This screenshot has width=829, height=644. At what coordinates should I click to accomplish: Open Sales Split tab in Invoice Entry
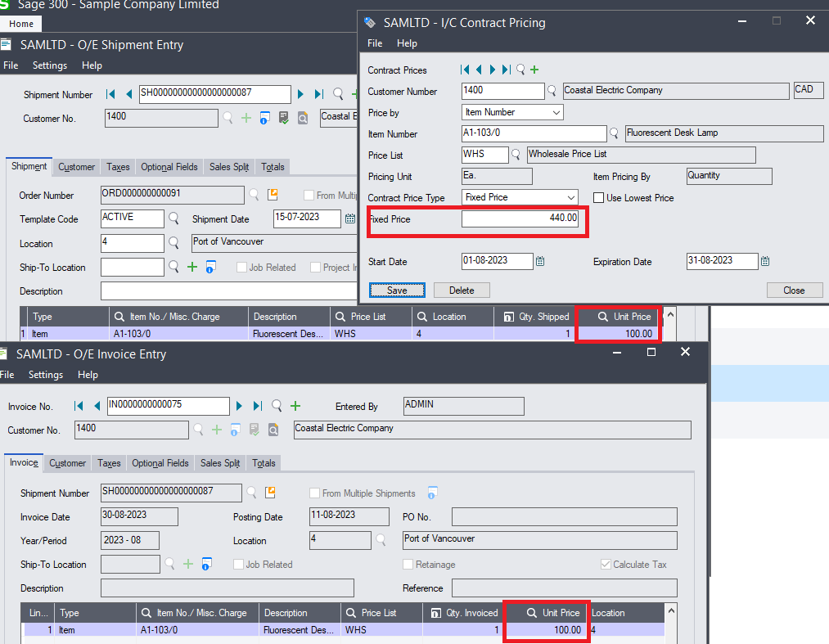click(220, 463)
